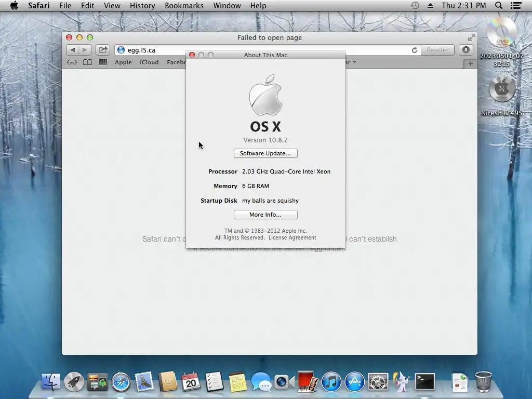Click the Thu 2:31 PM clock
532x399 pixels.
pyautogui.click(x=463, y=5)
